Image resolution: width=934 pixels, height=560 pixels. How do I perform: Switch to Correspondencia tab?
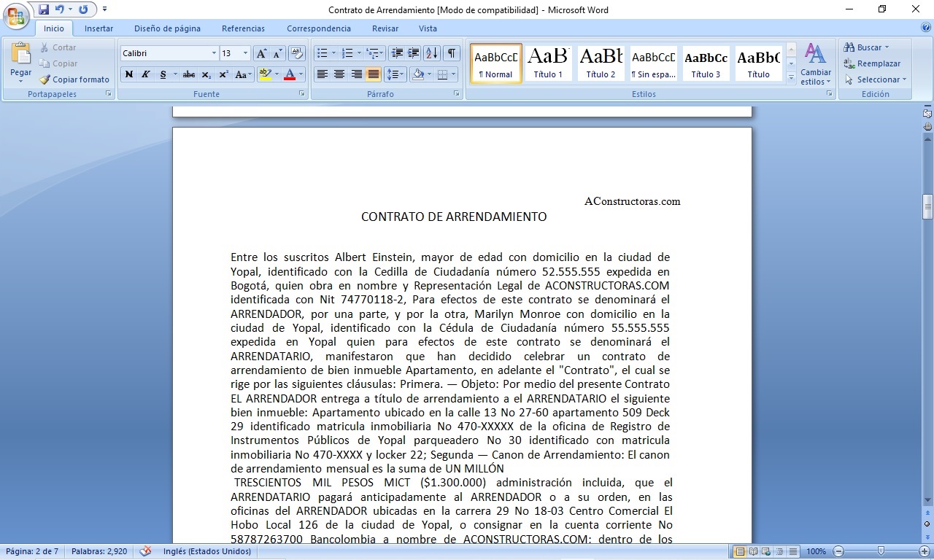(319, 28)
